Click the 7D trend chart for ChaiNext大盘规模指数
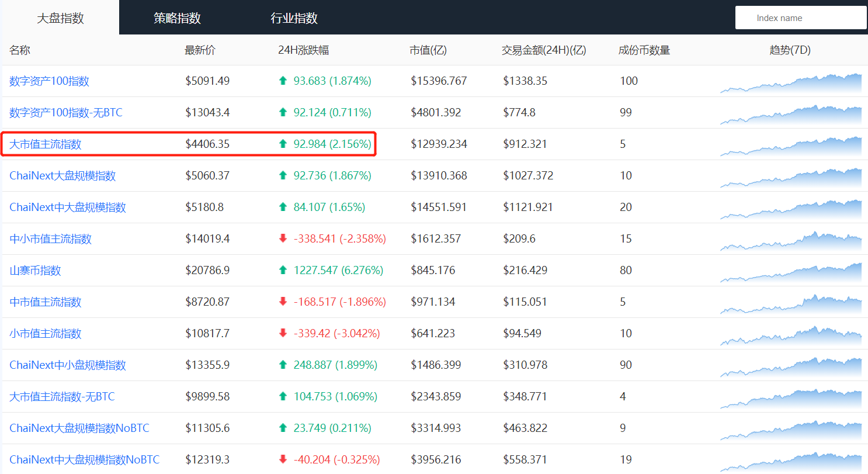The width and height of the screenshot is (868, 474). [x=791, y=178]
